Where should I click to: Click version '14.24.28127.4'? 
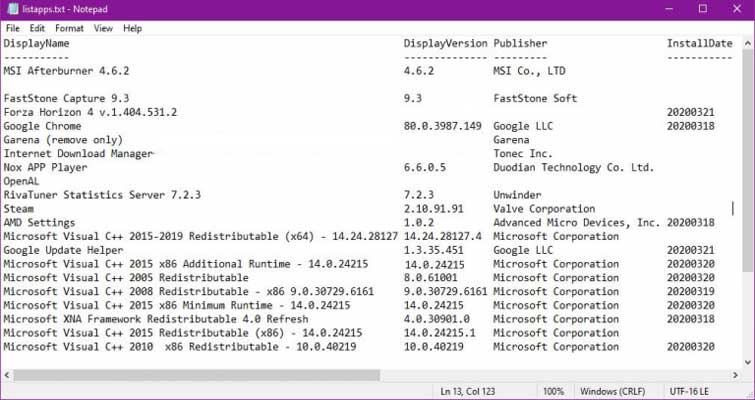point(443,237)
